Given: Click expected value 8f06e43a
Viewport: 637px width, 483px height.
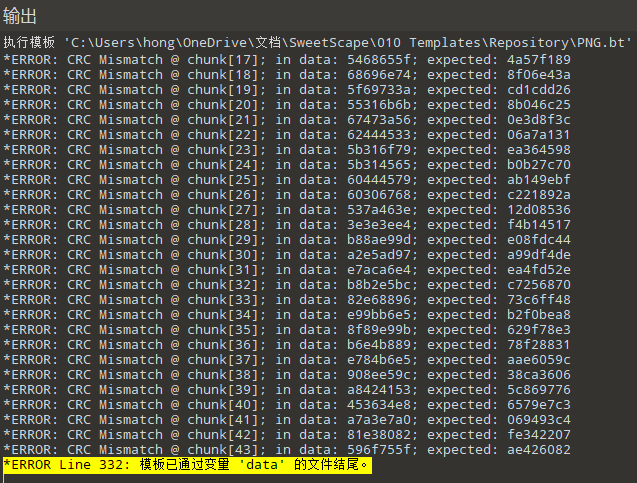Looking at the screenshot, I should click(x=539, y=75).
